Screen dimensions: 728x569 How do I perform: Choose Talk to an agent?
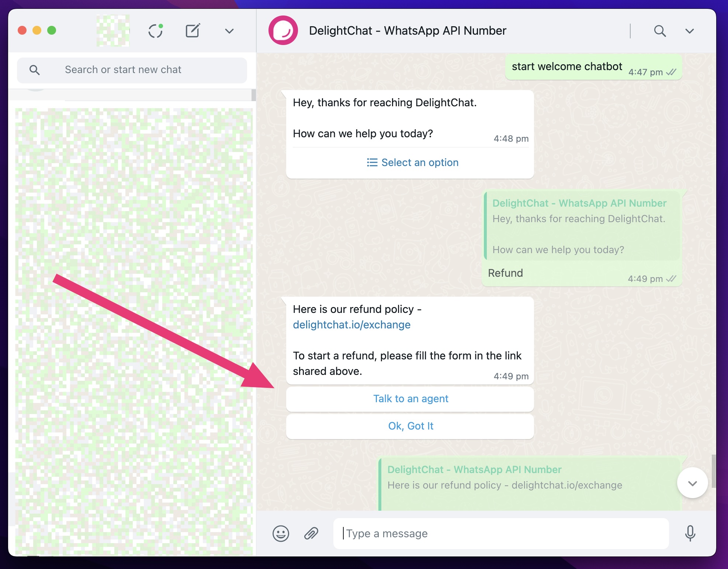tap(410, 399)
